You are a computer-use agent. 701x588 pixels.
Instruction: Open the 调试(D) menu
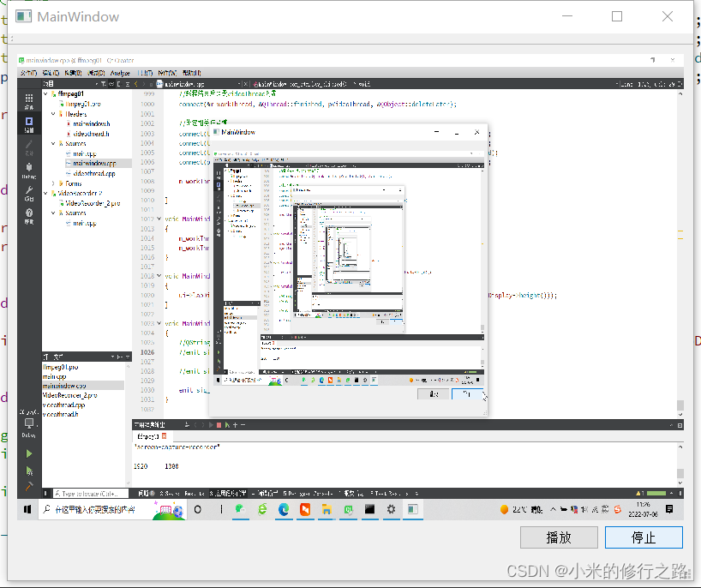[x=96, y=73]
